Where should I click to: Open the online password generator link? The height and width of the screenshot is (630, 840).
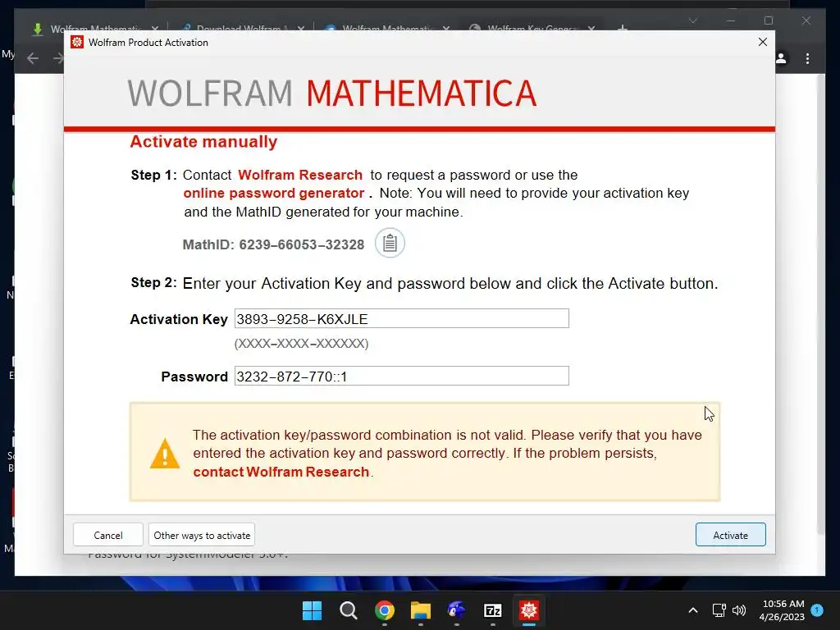point(274,194)
